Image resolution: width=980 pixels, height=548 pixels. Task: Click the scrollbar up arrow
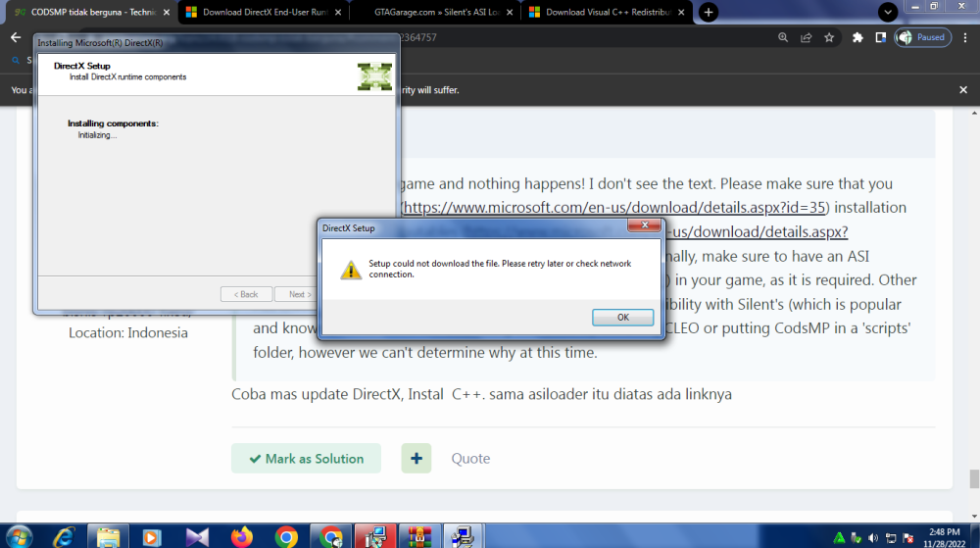coord(974,113)
